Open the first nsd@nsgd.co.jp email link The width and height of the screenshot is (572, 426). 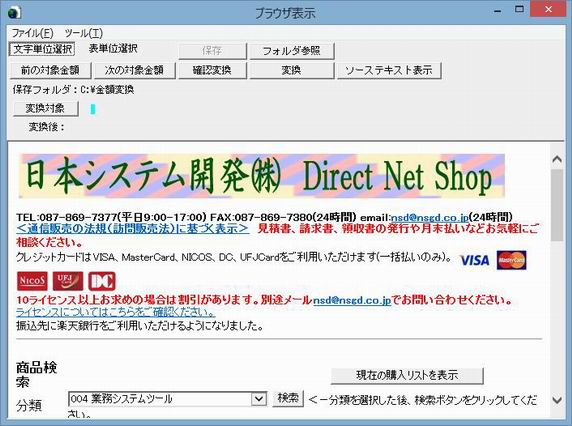[429, 218]
